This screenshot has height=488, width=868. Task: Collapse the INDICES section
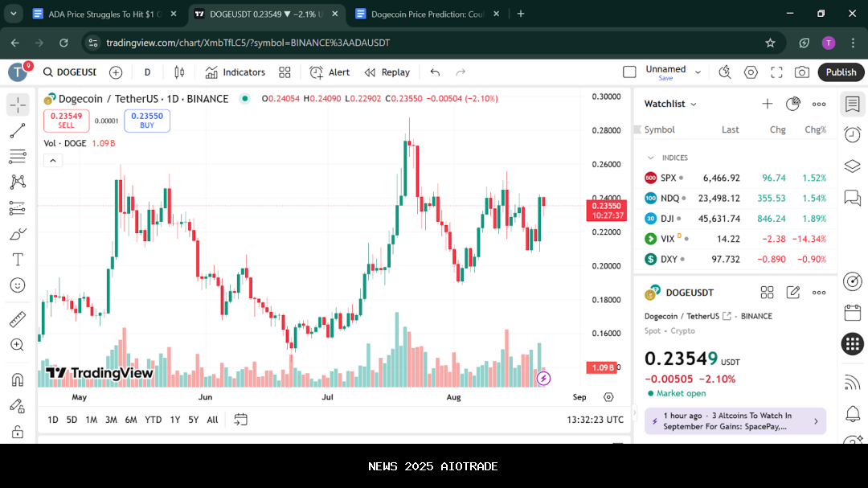coord(651,158)
